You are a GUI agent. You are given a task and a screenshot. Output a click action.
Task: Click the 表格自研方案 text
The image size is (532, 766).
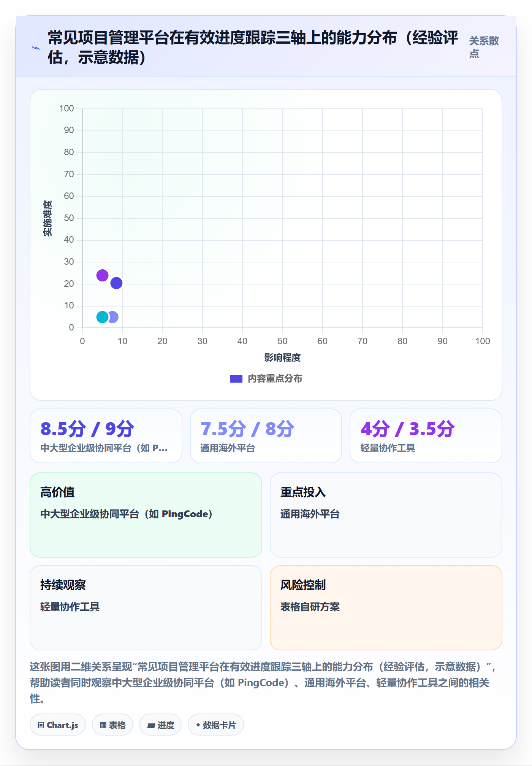coord(310,607)
